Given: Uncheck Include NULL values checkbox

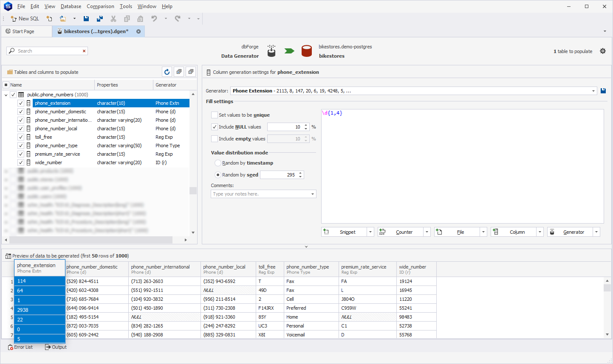Looking at the screenshot, I should tap(215, 127).
